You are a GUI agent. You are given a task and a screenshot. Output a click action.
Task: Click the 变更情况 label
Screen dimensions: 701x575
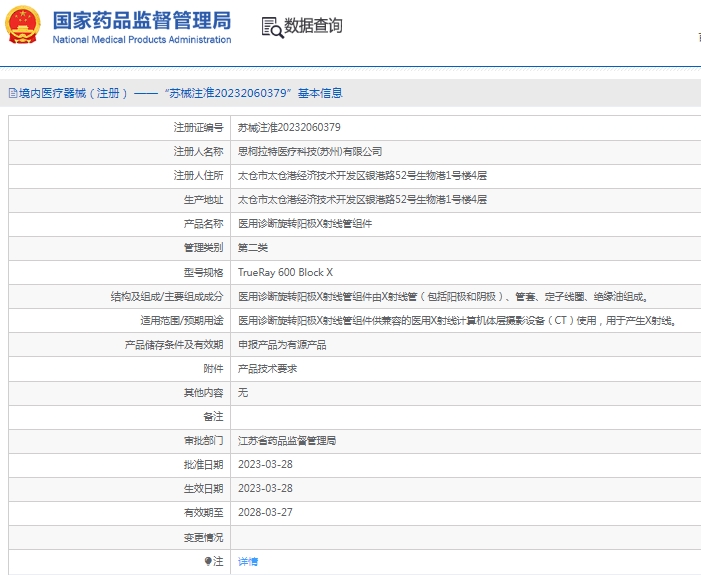pos(203,537)
